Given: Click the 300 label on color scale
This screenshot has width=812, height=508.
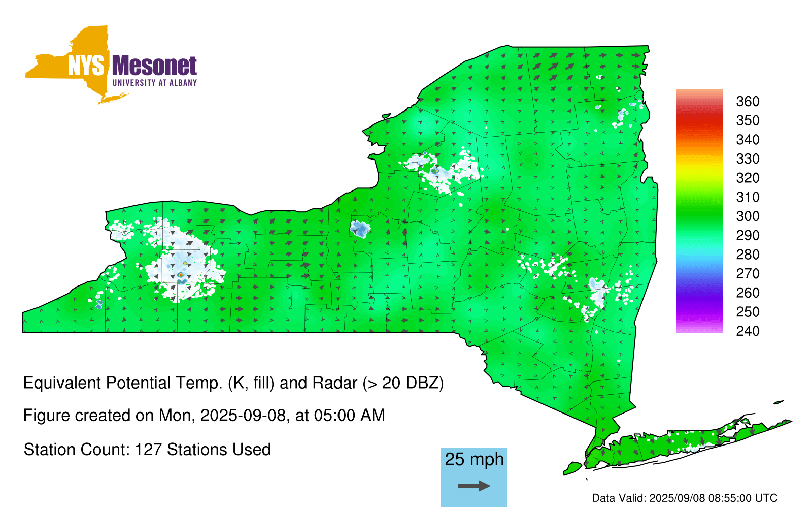Looking at the screenshot, I should pyautogui.click(x=748, y=216).
